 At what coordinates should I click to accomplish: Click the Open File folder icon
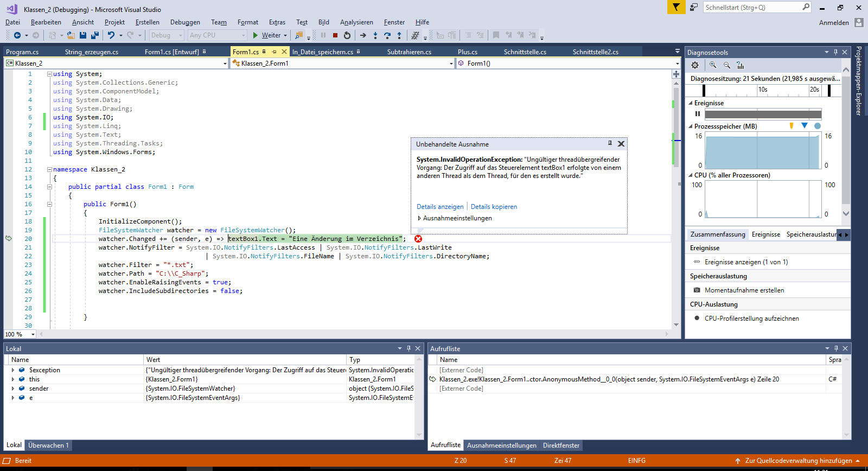pyautogui.click(x=71, y=35)
